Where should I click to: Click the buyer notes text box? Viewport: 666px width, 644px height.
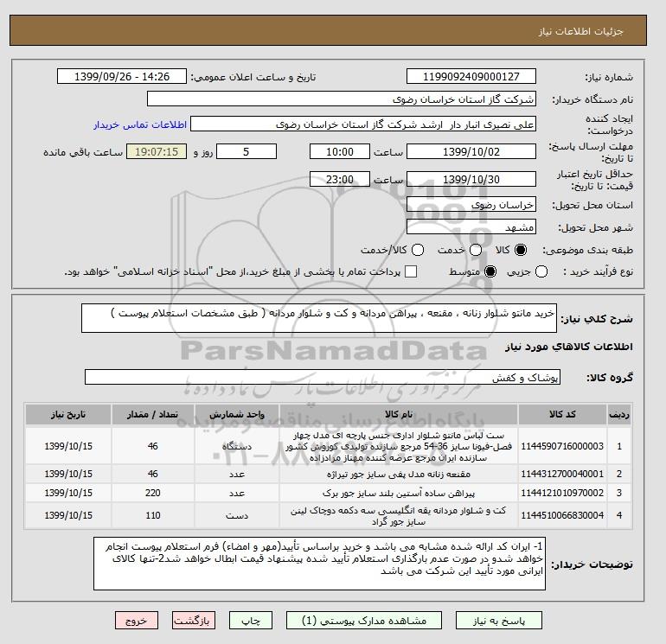pos(319,564)
